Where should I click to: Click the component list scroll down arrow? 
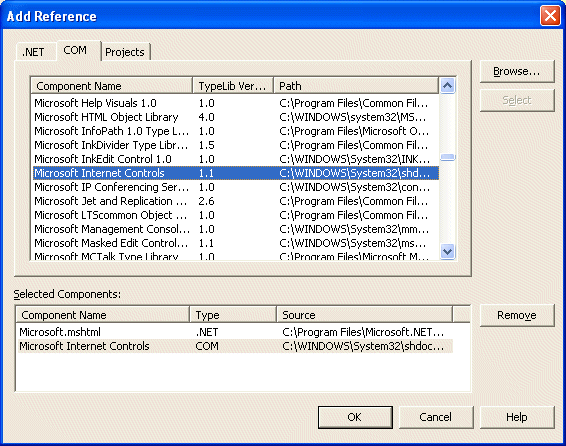pos(448,251)
